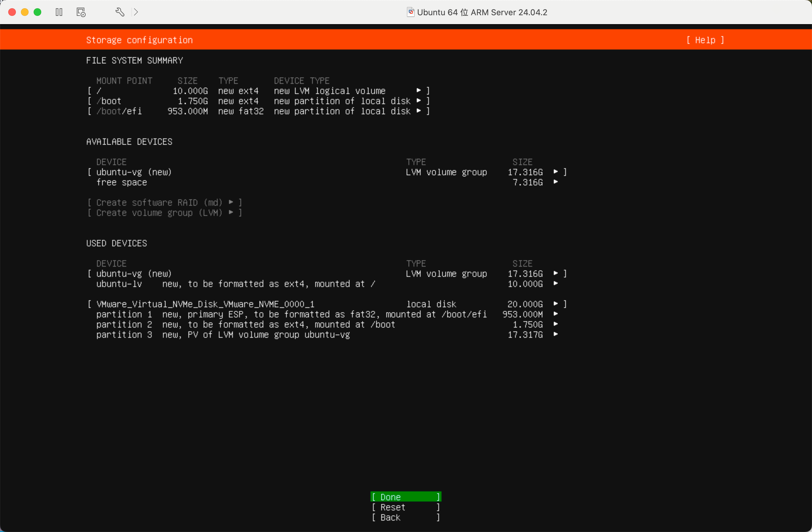Select partition 1 primary ESP row
This screenshot has width=812, height=532.
(x=327, y=315)
